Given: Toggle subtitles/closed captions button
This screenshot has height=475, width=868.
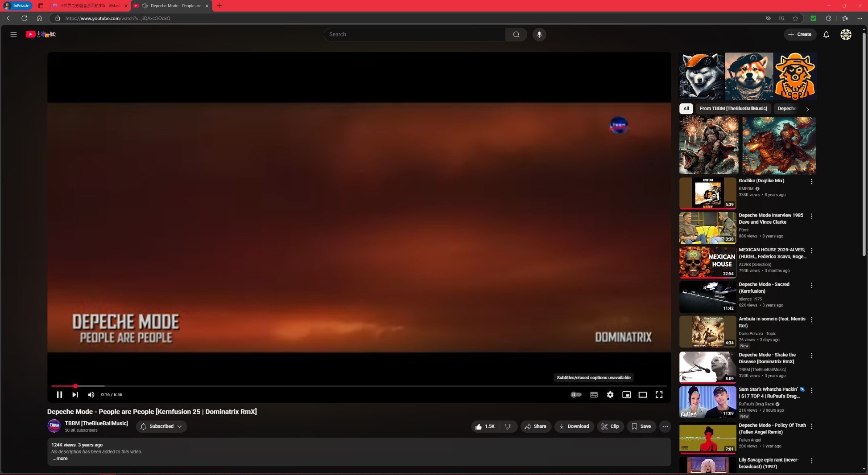Looking at the screenshot, I should tap(594, 395).
